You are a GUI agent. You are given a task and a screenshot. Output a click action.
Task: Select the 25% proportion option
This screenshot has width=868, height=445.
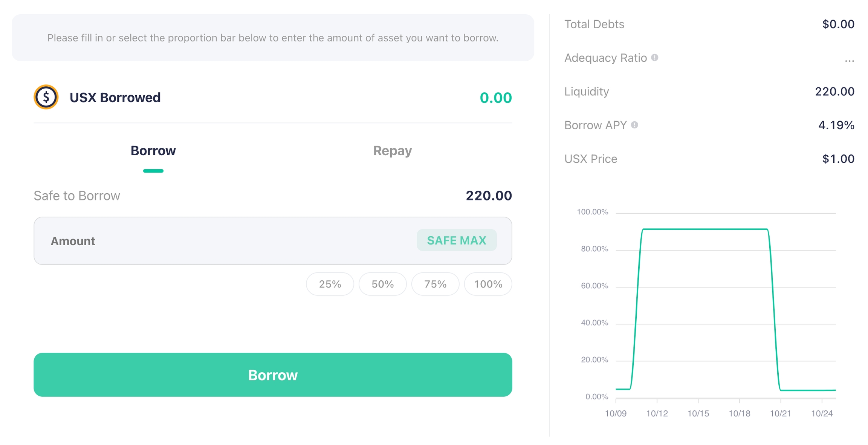pyautogui.click(x=330, y=284)
